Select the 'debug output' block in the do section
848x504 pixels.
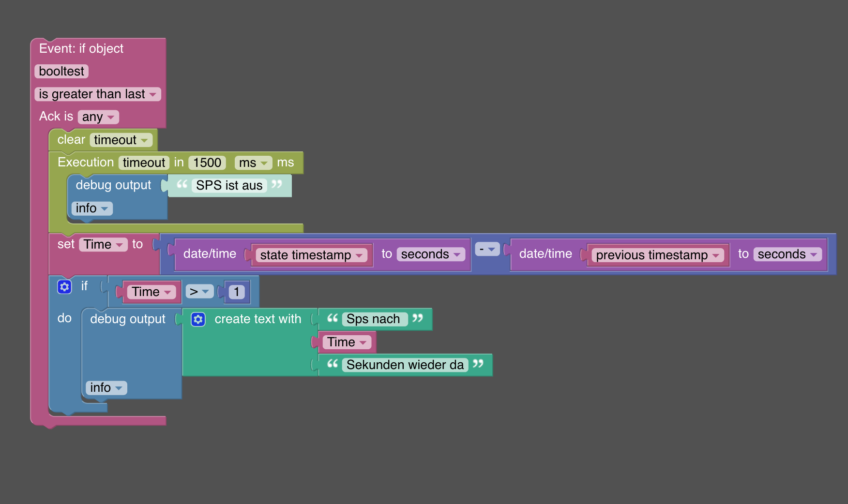point(128,319)
